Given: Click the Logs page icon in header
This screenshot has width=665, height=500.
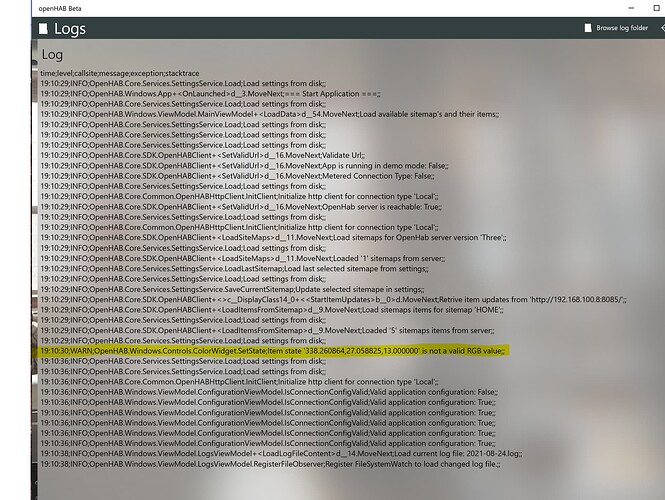Looking at the screenshot, I should pos(43,28).
